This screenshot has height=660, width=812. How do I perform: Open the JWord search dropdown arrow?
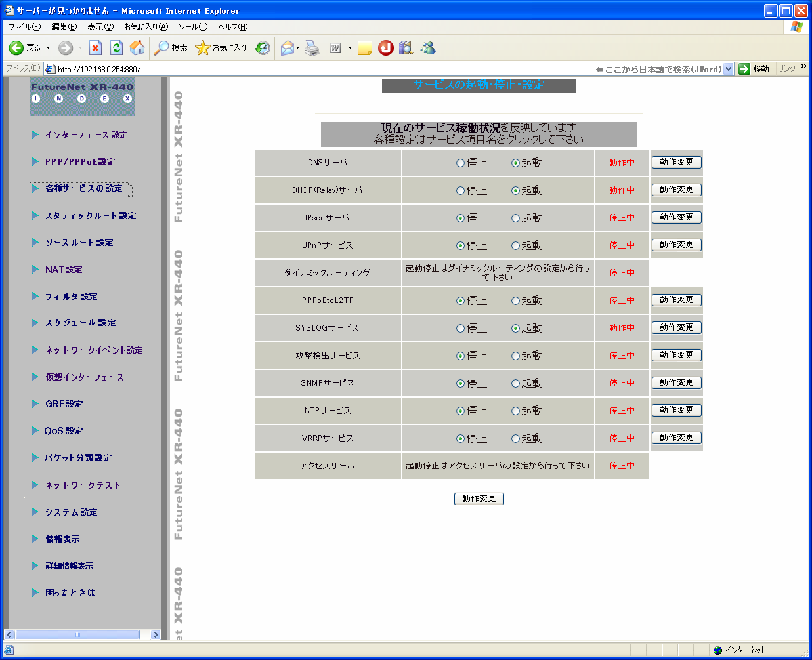[728, 69]
